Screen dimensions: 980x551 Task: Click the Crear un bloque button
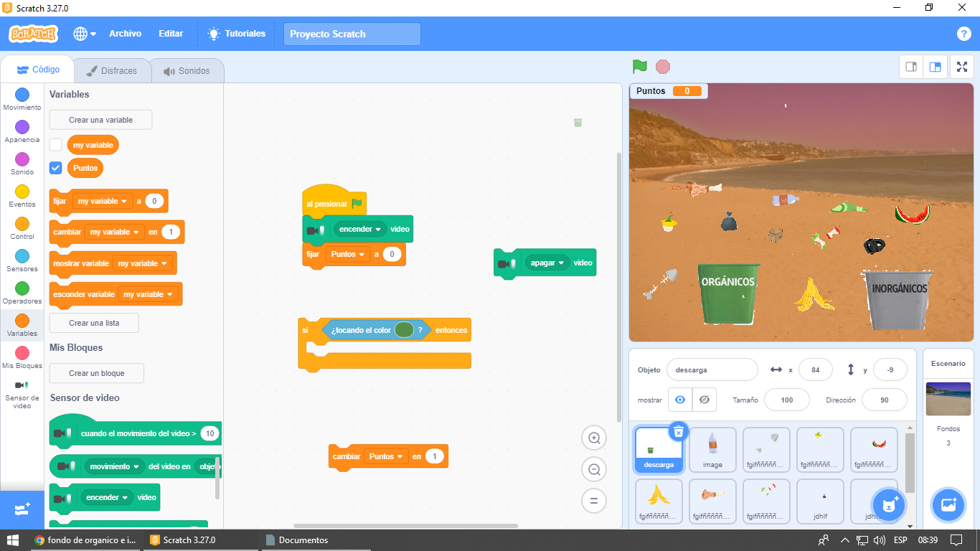[96, 373]
